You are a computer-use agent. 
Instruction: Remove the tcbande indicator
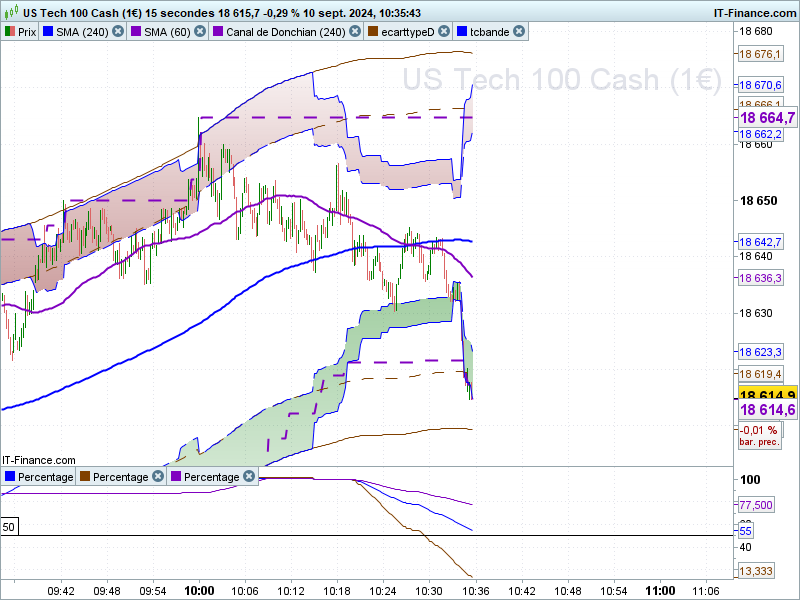pos(519,32)
